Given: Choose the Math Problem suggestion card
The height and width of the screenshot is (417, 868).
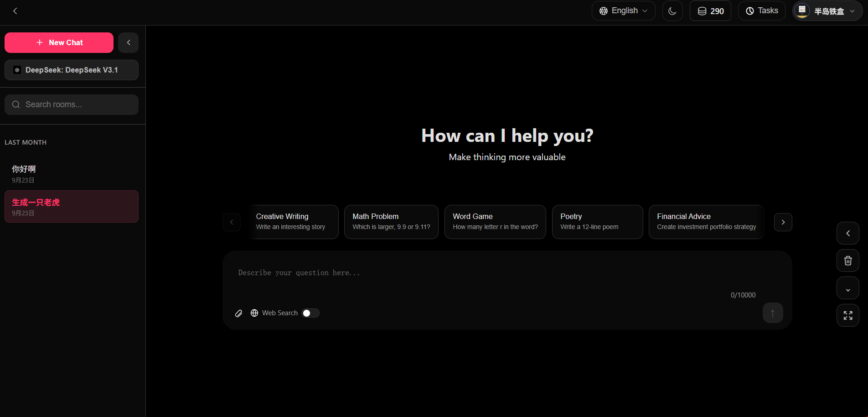Looking at the screenshot, I should point(391,222).
